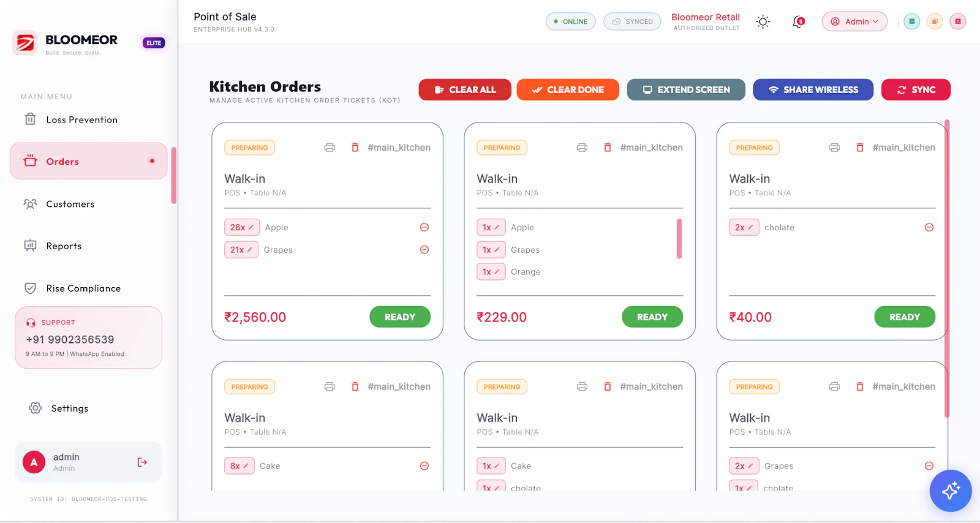Screen dimensions: 980x523
Task: Edit the 1x Apple quantity
Action: (x=491, y=227)
